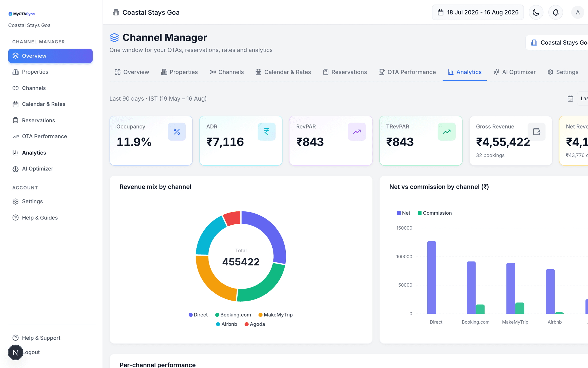Toggle MakeMyTrip in the donut legend
588x368 pixels.
point(276,315)
